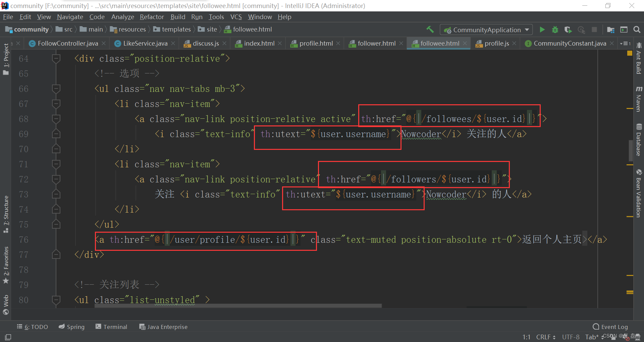Change line separator CRLF in status bar
Viewport: 644px width, 342px height.
546,337
